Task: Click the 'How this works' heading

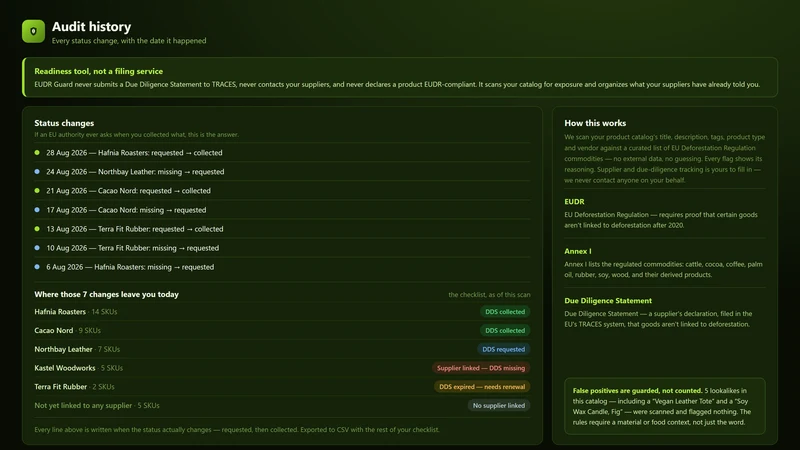Action: coord(595,123)
